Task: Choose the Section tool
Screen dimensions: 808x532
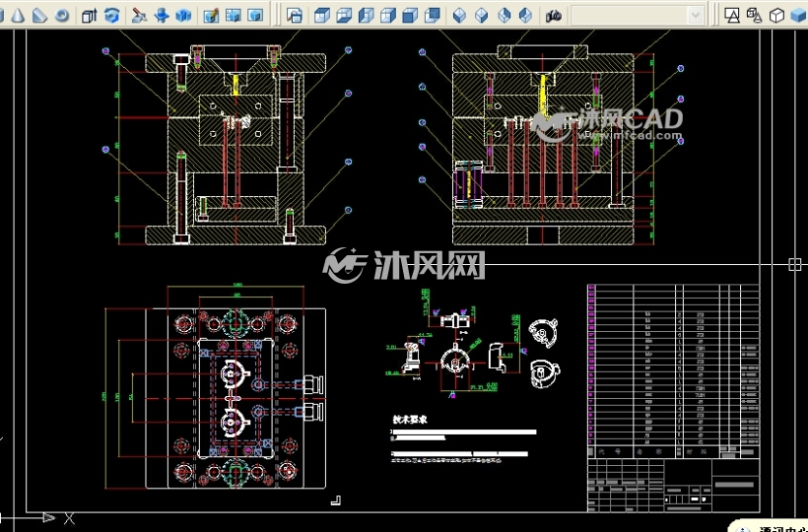Action: 161,16
